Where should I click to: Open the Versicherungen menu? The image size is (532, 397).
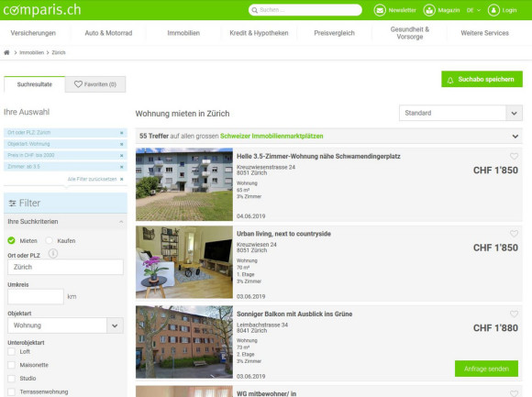[x=33, y=33]
